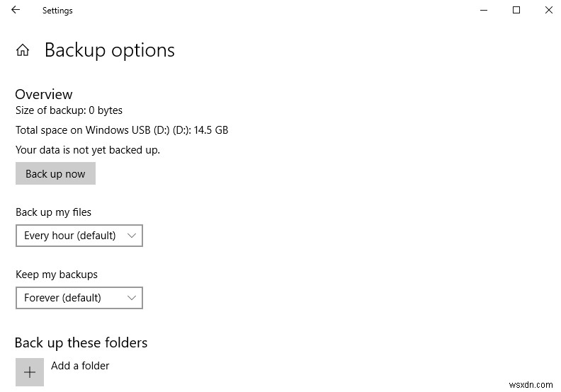Click the plus icon to add folder
Image resolution: width=561 pixels, height=392 pixels.
click(x=30, y=372)
